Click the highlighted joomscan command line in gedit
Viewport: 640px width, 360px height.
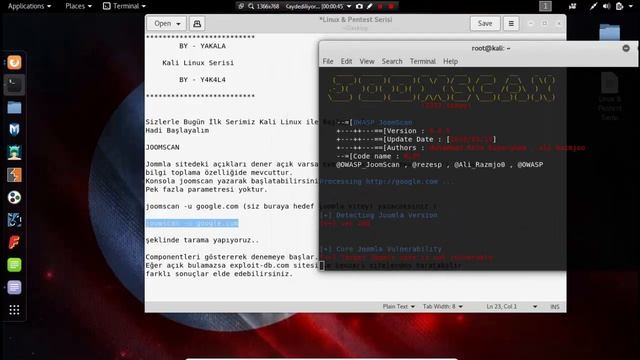pos(192,223)
